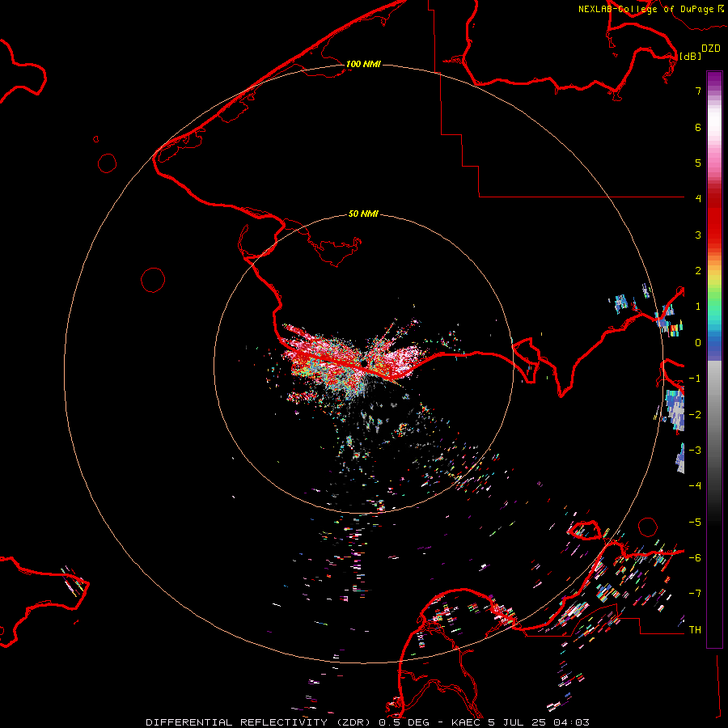This screenshot has height=728, width=728.
Task: Select scale value "-1" on legend
Action: pyautogui.click(x=695, y=379)
